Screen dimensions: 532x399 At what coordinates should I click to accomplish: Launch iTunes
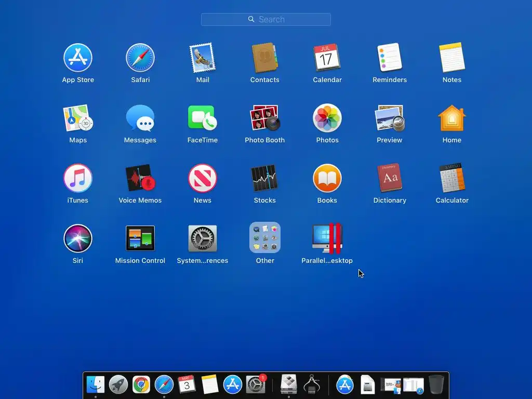pos(78,178)
